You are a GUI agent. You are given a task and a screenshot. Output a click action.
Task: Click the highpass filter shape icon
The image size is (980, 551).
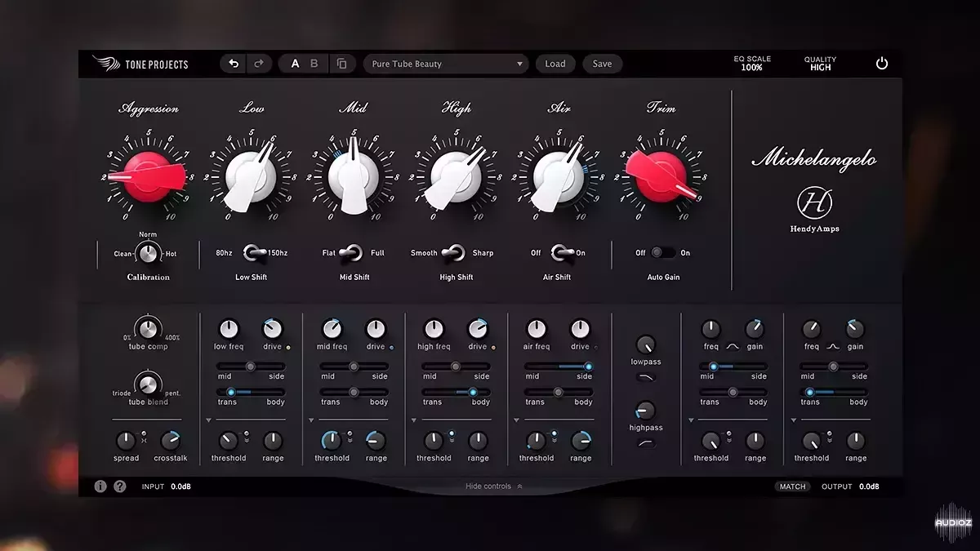click(645, 442)
